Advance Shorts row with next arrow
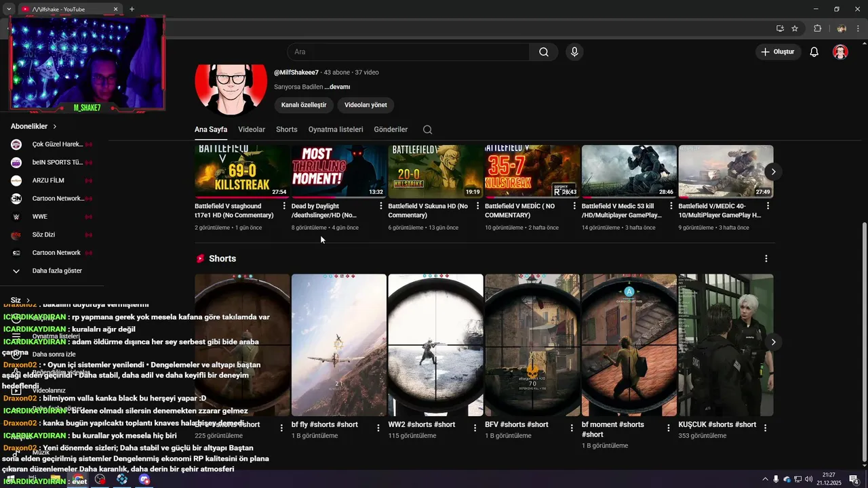This screenshot has height=488, width=868. pos(773,342)
